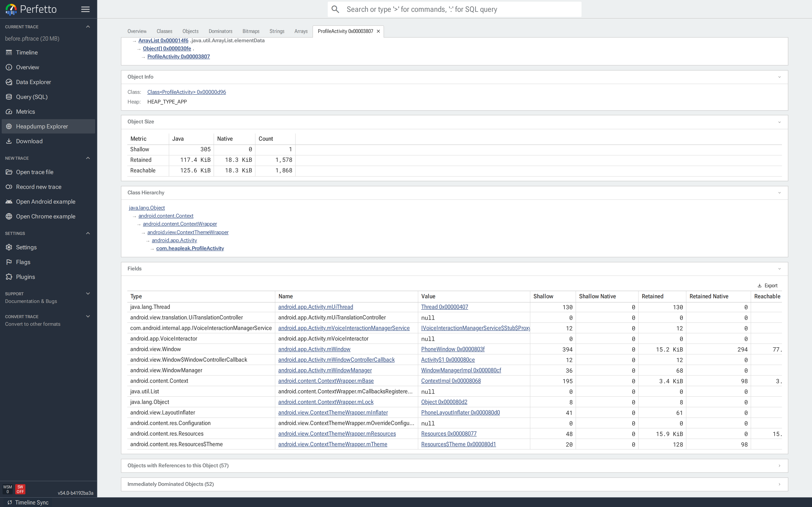812x507 pixels.
Task: Click the Export fields button
Action: point(768,285)
